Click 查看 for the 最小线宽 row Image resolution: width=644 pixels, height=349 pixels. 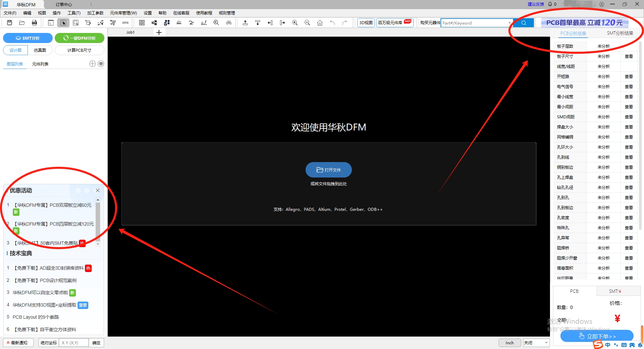pos(629,96)
